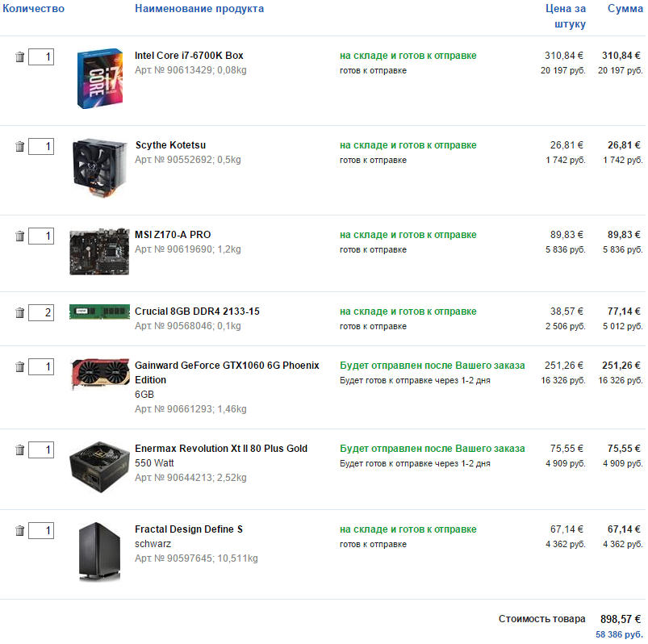Click quantity box for Crucial 8GB DDR4
Screen dimensions: 648x644
pos(41,313)
